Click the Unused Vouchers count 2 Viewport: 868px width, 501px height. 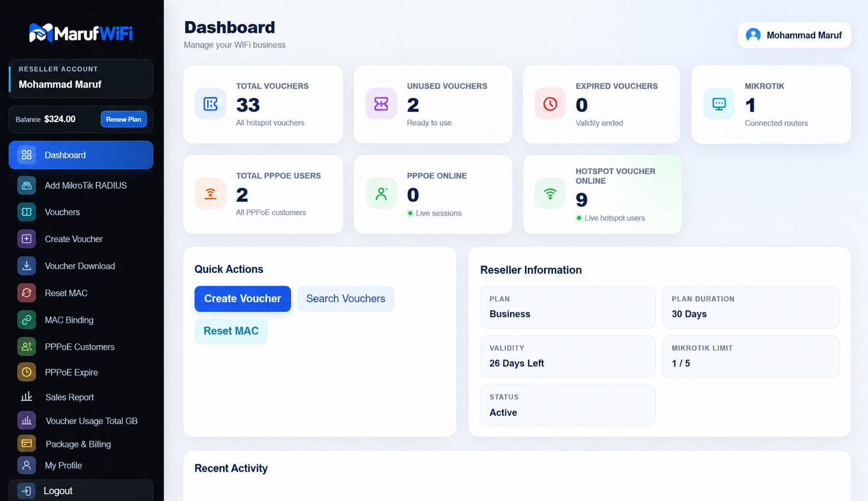[x=413, y=105]
